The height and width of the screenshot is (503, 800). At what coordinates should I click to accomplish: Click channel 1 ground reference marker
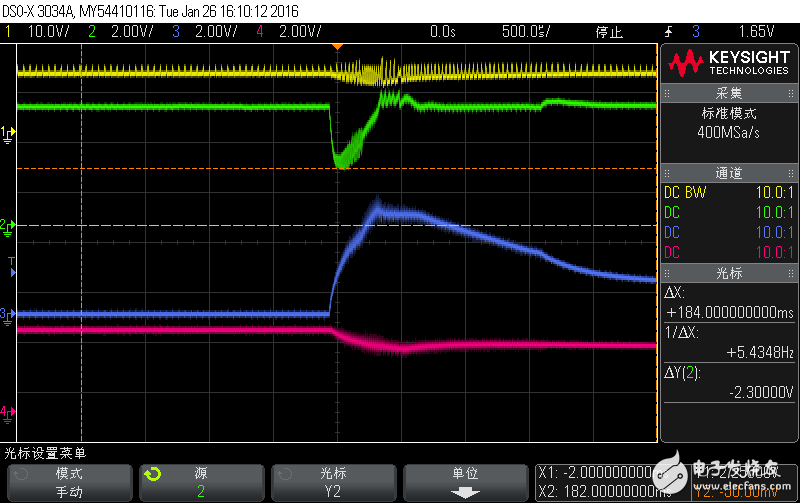coord(7,133)
